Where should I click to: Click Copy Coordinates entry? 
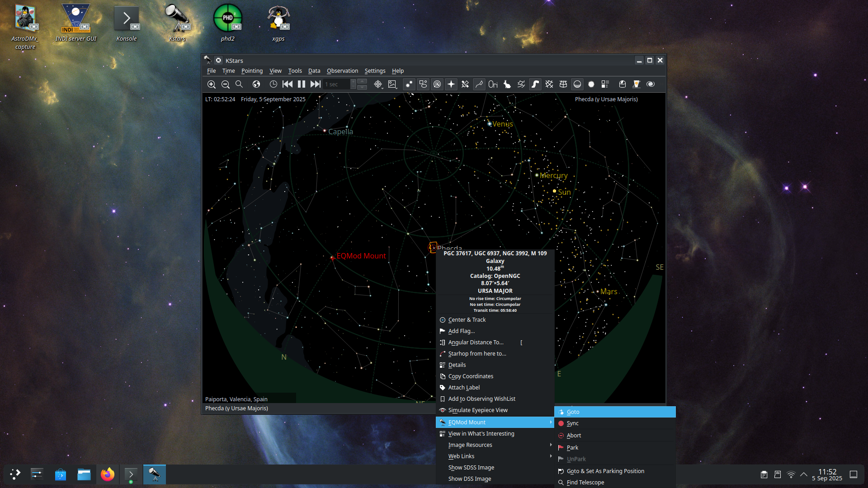(495, 376)
